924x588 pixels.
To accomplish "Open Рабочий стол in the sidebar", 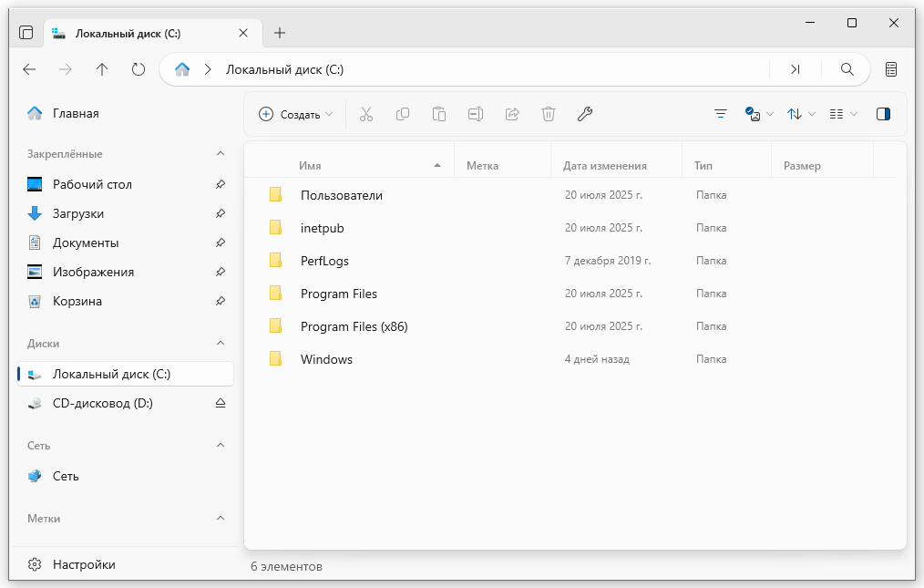I will point(125,184).
